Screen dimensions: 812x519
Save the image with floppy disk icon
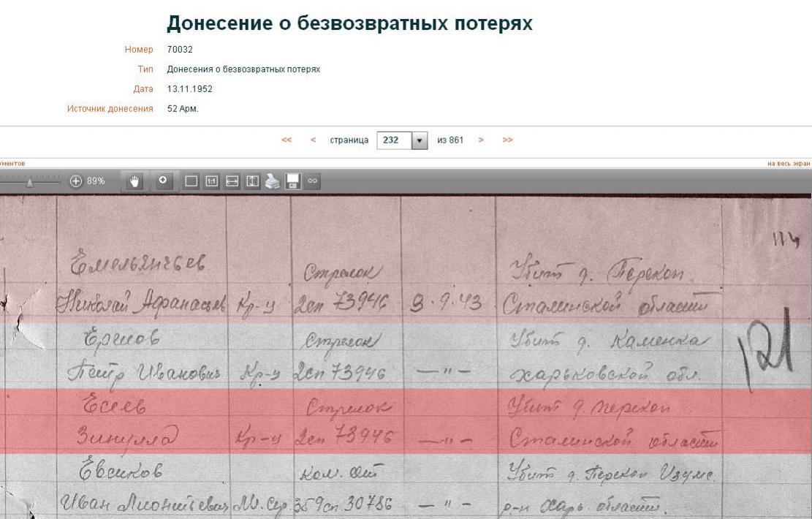[292, 181]
